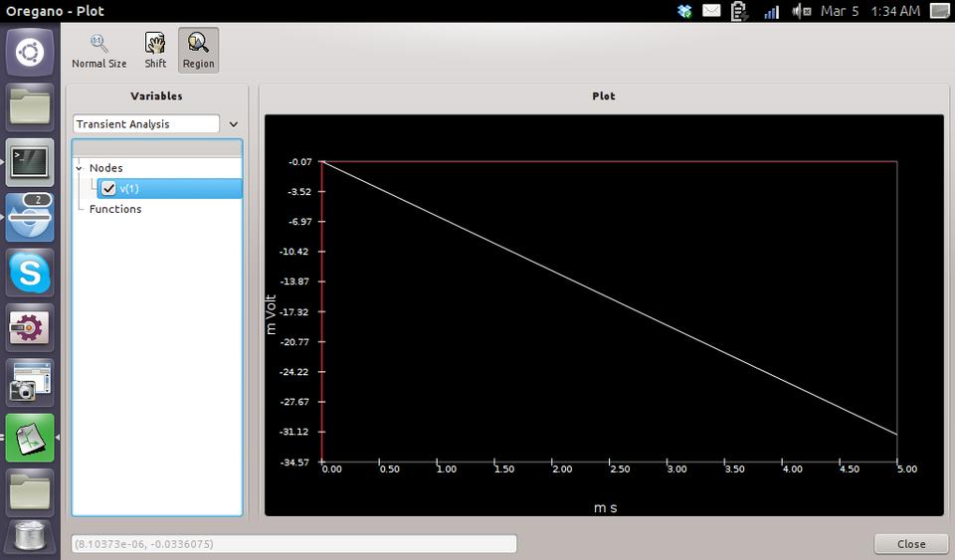Switch to Oregano app in dock
Screen dimensions: 955x560
[30, 438]
